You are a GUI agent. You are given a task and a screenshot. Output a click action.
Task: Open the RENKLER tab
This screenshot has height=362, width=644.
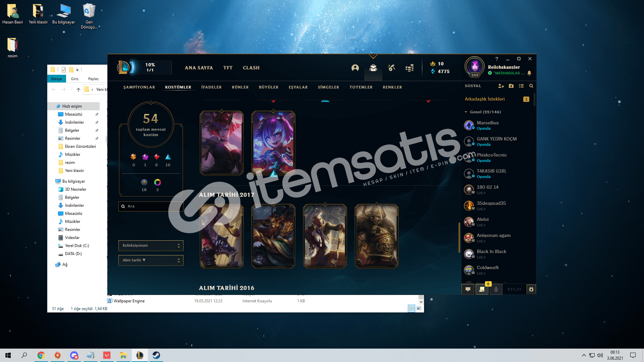point(392,87)
